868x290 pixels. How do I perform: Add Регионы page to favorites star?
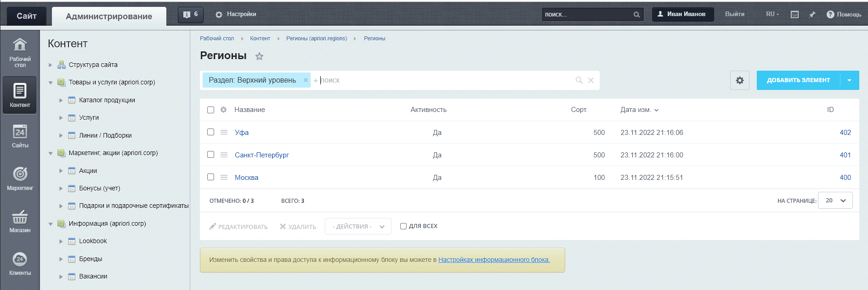coord(259,56)
